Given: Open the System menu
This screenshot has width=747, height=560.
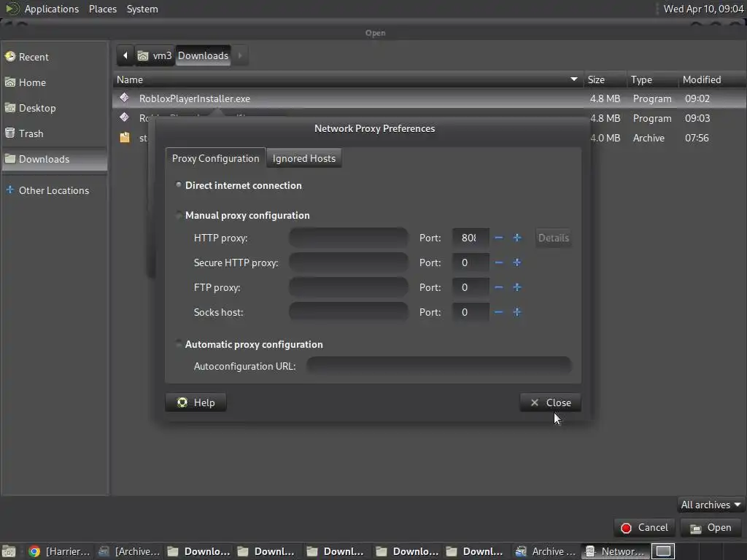Looking at the screenshot, I should click(142, 9).
